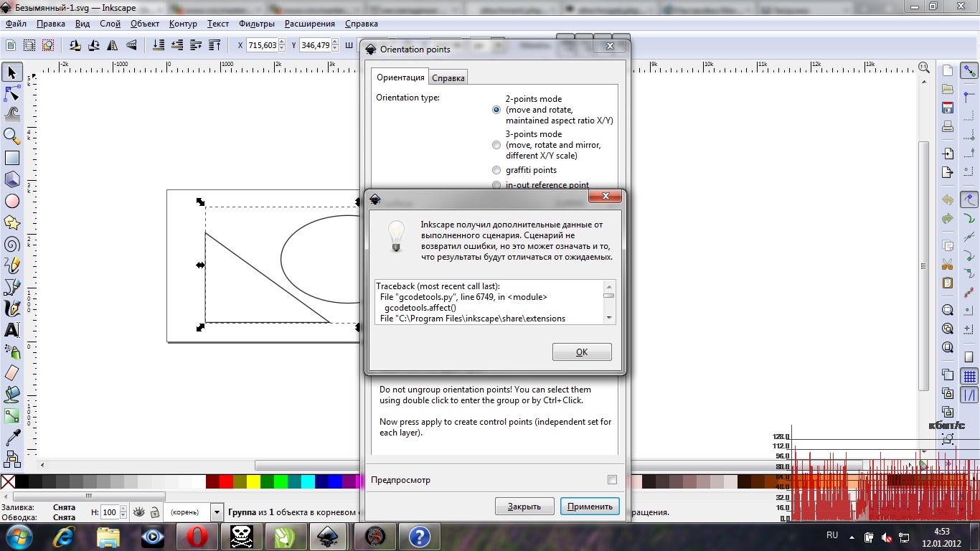The image size is (980, 551).
Task: Toggle snapping to grids
Action: click(x=970, y=376)
